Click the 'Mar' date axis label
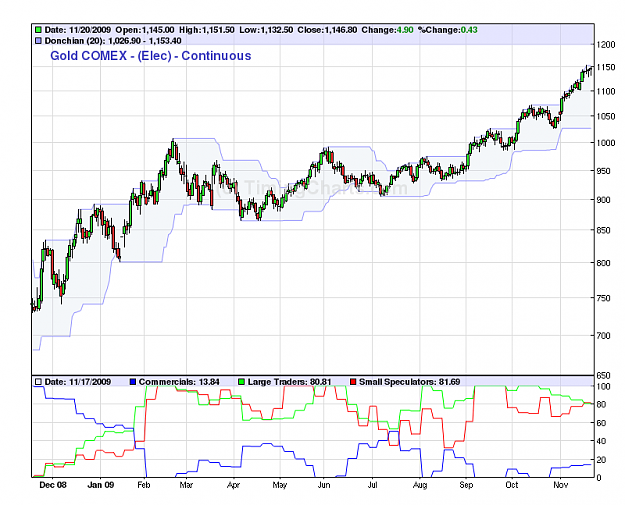This screenshot has width=625, height=505. click(x=186, y=485)
